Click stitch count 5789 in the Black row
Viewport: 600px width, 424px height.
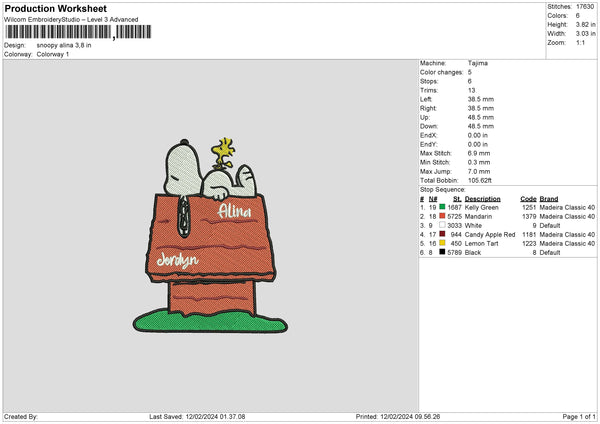(x=455, y=253)
